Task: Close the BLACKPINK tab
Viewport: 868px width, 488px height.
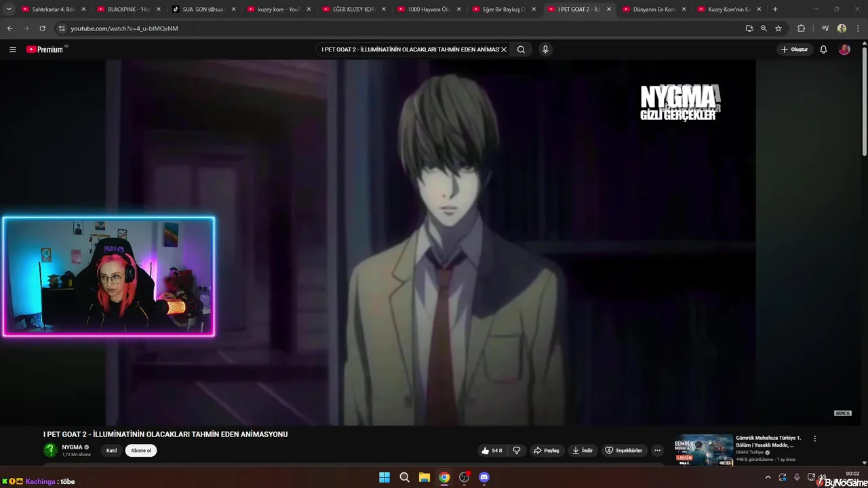Action: coord(158,9)
